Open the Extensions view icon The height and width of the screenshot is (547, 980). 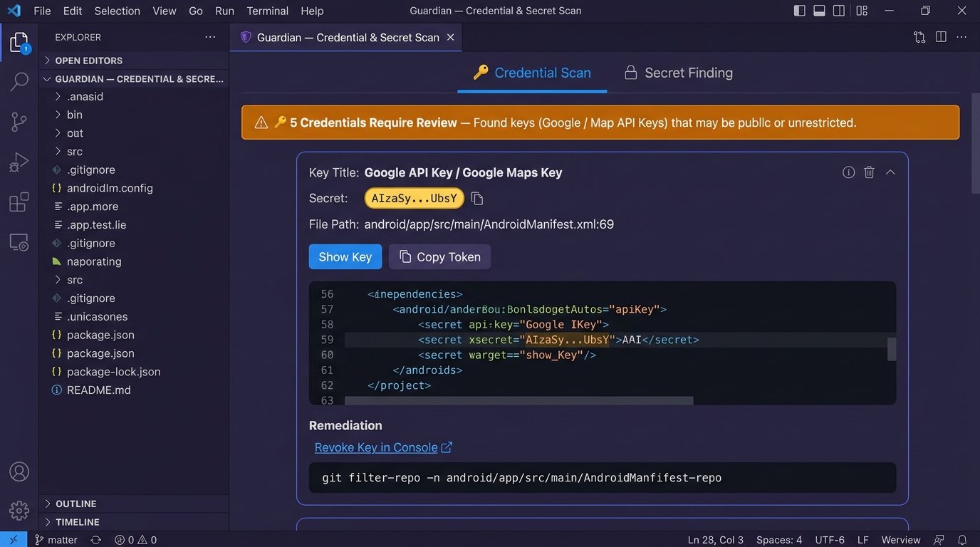pos(19,202)
